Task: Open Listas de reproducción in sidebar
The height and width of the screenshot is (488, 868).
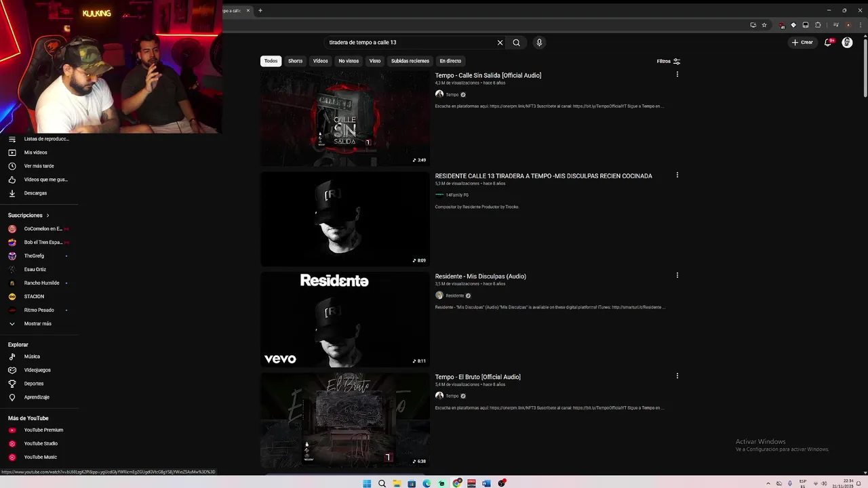Action: [x=39, y=139]
